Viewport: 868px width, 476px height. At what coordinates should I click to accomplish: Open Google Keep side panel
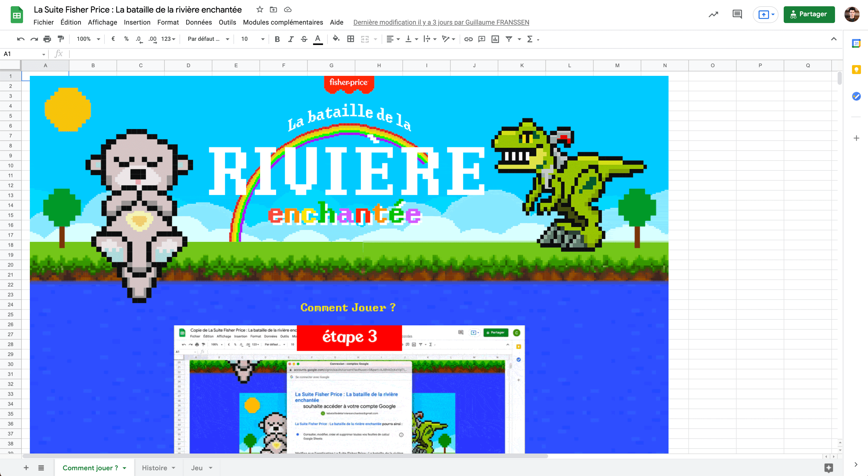coord(856,70)
